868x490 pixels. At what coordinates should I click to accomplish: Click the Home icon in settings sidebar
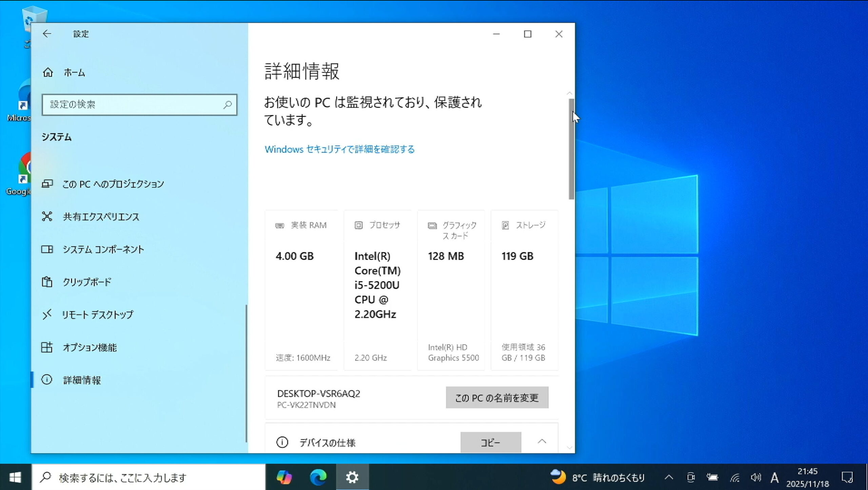48,72
